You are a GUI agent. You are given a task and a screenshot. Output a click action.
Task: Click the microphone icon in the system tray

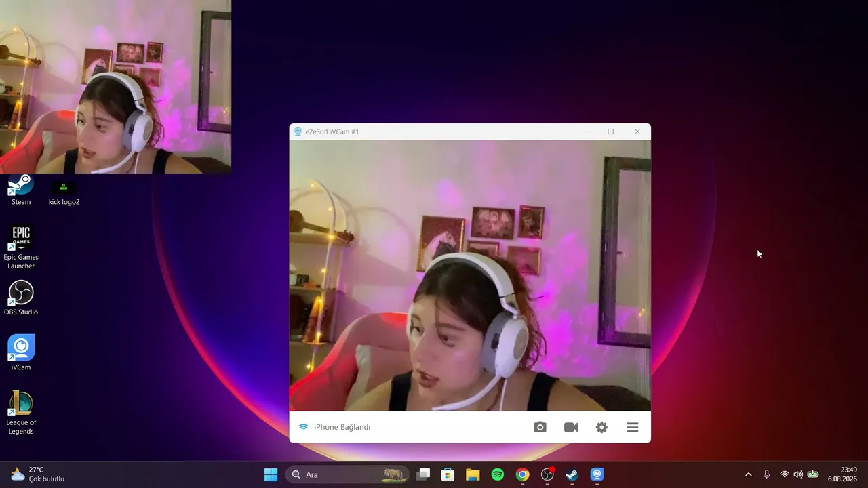[x=767, y=474]
